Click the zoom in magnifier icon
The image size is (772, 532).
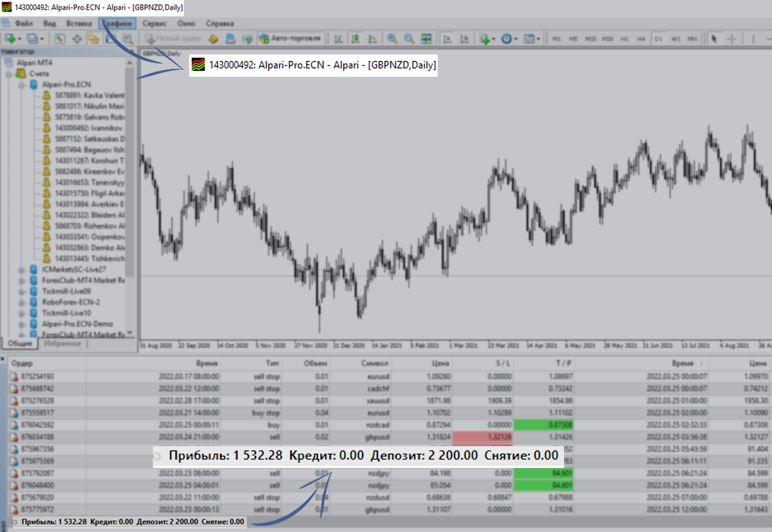pyautogui.click(x=392, y=39)
